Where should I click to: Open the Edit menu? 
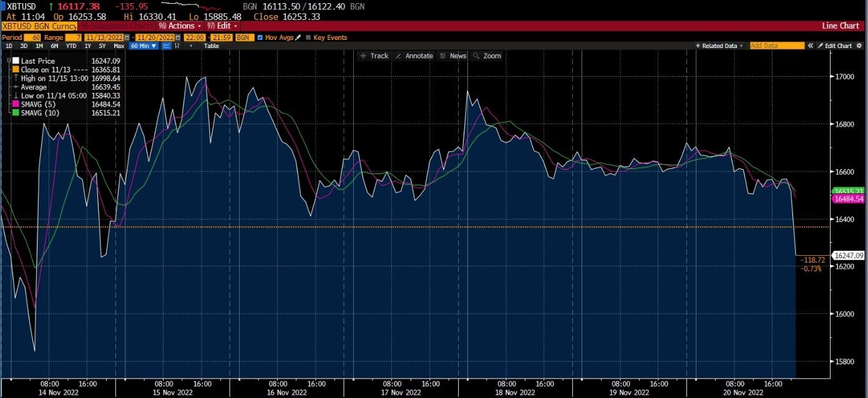222,26
